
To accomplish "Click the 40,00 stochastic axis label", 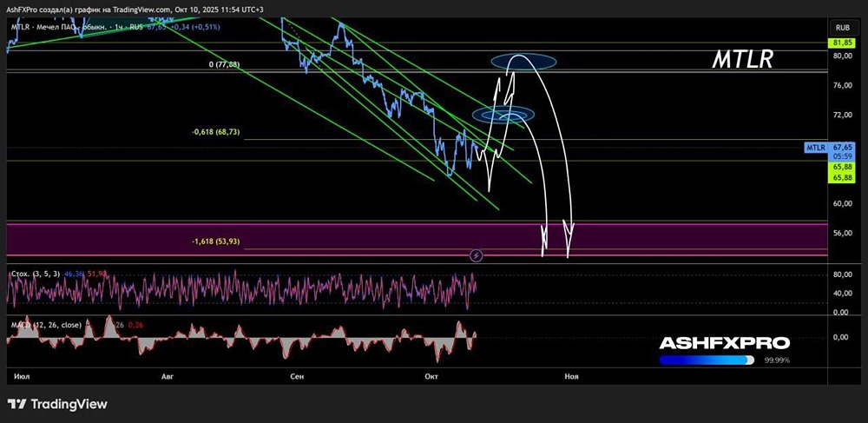I will click(842, 294).
